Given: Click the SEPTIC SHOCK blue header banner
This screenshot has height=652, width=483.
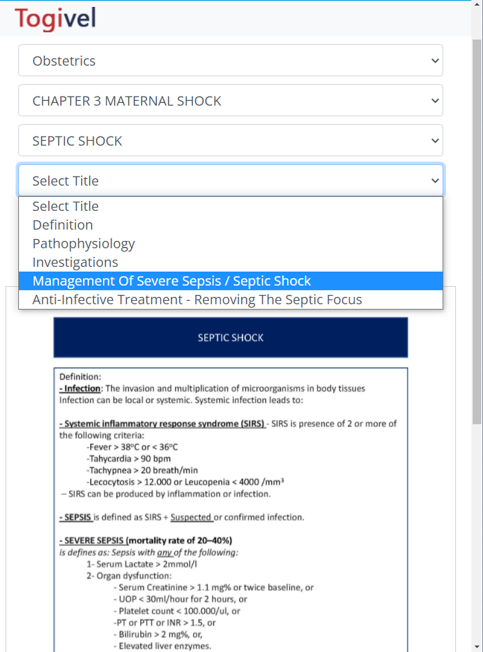Looking at the screenshot, I should [230, 337].
